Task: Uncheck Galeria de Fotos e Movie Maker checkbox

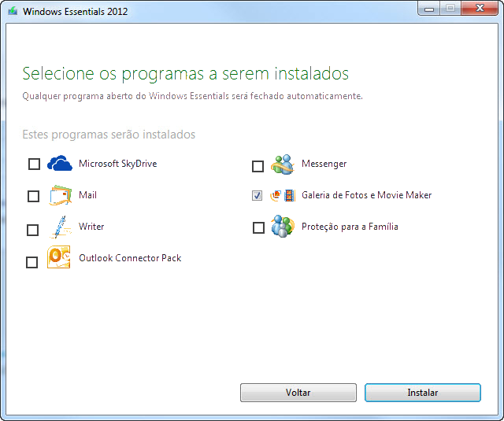Action: pos(257,195)
